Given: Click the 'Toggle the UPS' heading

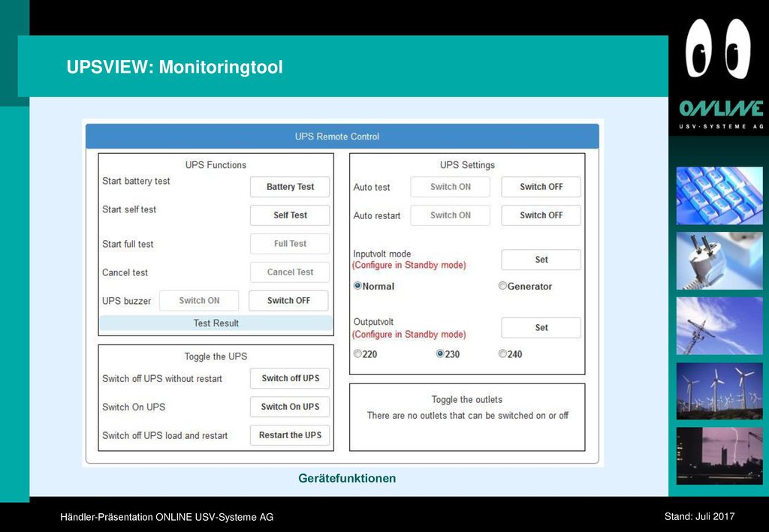Looking at the screenshot, I should (x=216, y=356).
